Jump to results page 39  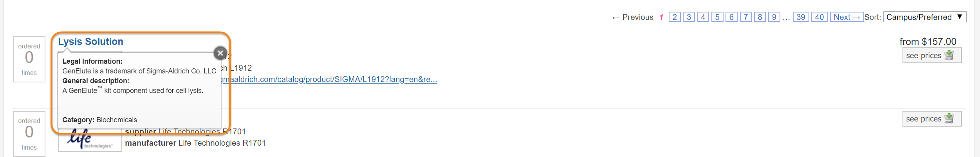pyautogui.click(x=801, y=17)
